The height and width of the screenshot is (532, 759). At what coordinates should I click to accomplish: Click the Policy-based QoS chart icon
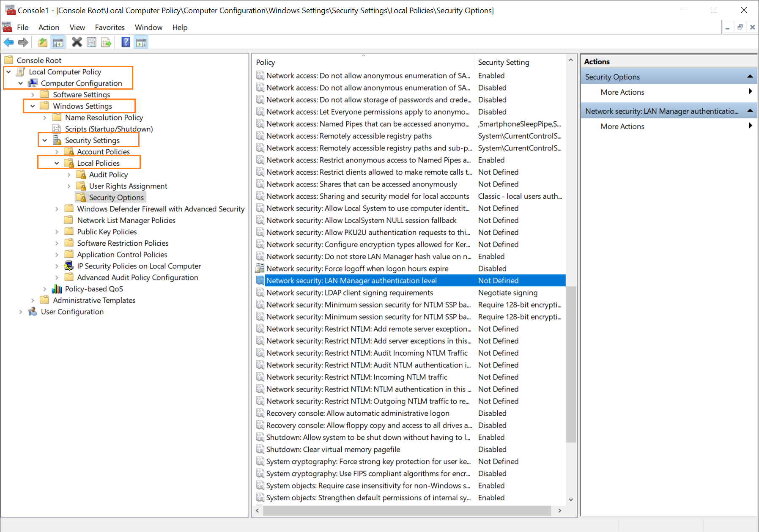pyautogui.click(x=57, y=289)
